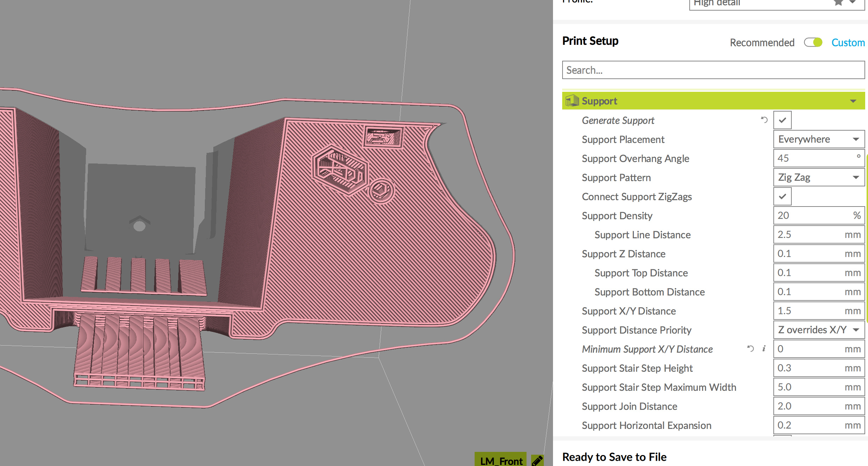
Task: Uncheck Connect Support ZigZags
Action: [x=782, y=196]
